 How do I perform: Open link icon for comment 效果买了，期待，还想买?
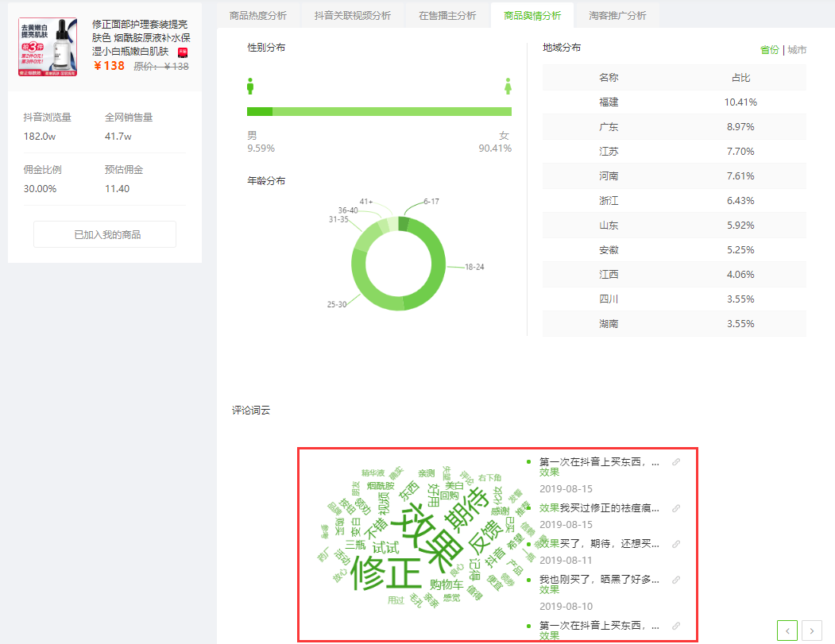676,544
